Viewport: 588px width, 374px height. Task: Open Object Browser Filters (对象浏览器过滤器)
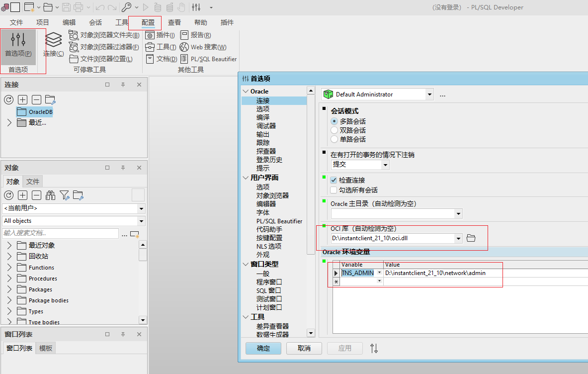104,47
